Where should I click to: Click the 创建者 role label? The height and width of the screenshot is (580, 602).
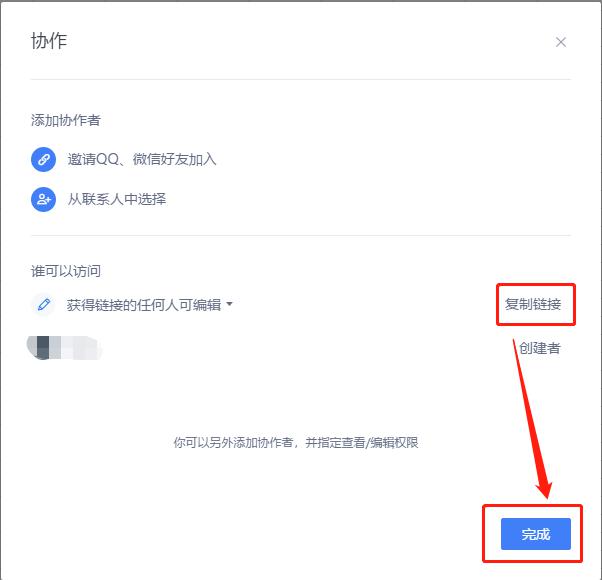click(540, 348)
